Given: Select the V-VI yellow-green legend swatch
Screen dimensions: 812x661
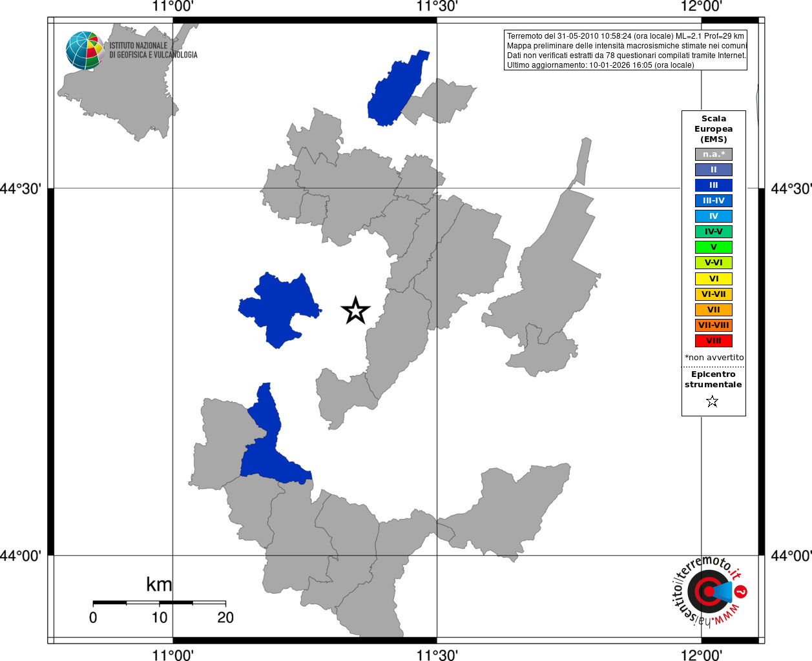Looking at the screenshot, I should pos(714,263).
